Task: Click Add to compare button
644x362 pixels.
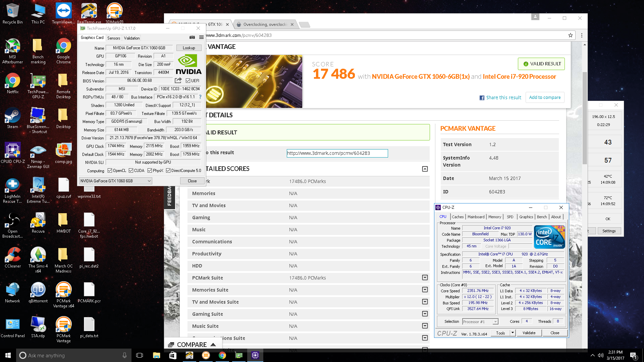Action: 545,98
